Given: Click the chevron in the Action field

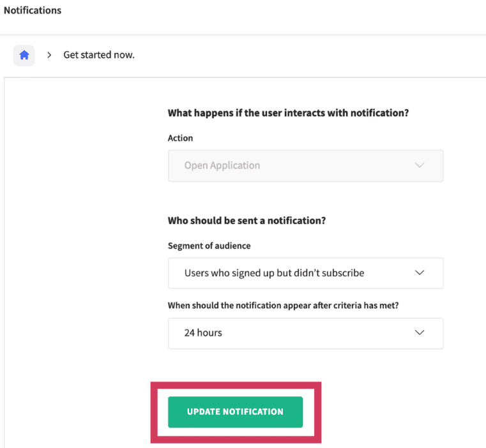Looking at the screenshot, I should (420, 165).
